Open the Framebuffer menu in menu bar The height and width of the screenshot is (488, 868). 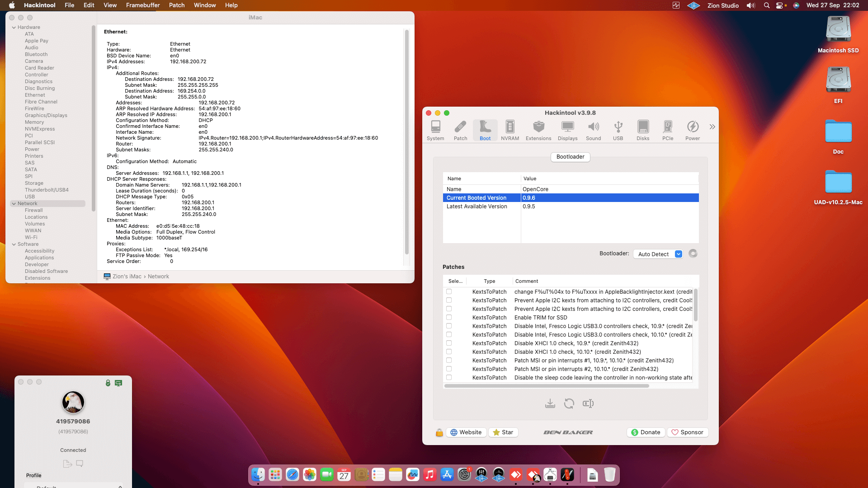[142, 5]
